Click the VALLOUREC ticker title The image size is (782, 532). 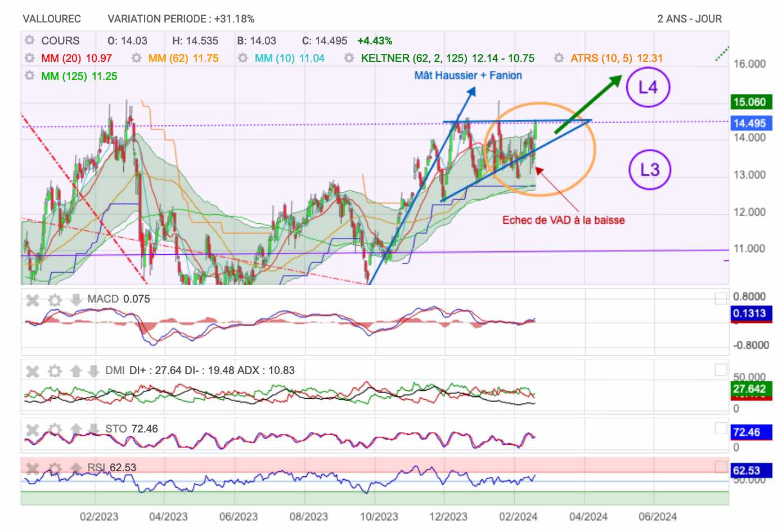pos(52,19)
